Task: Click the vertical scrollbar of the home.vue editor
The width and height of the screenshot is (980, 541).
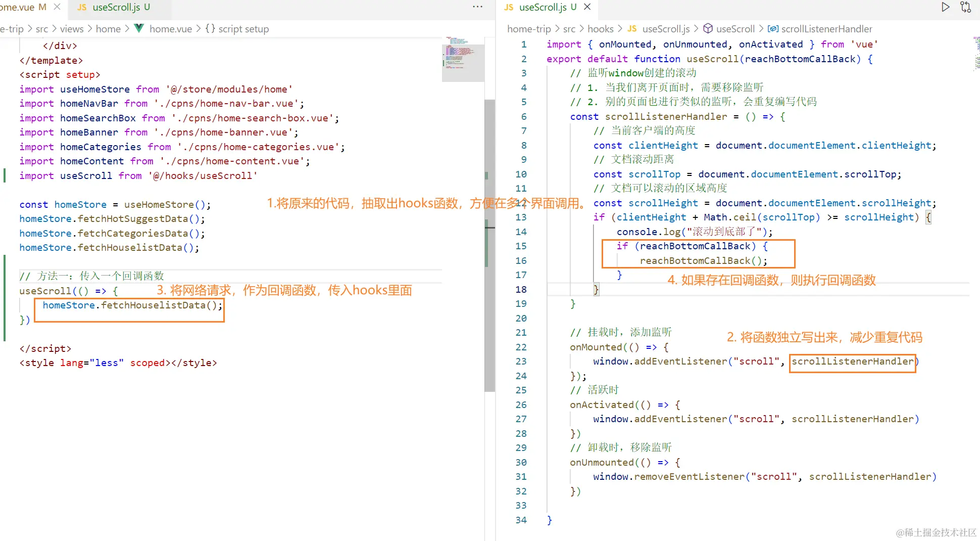Action: coord(489,245)
